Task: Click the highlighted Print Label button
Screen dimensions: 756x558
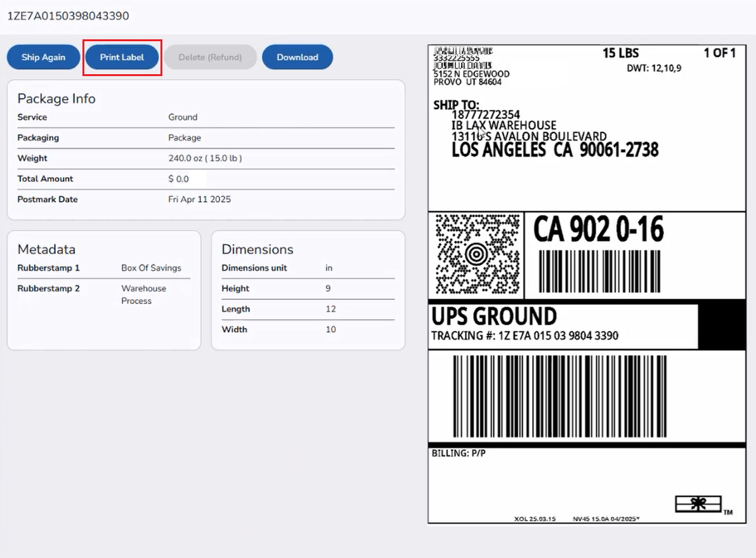Action: click(122, 57)
